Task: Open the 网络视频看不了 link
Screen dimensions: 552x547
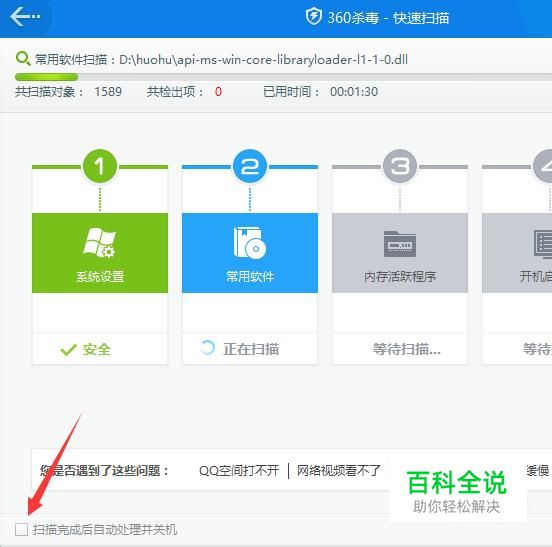Action: [339, 470]
